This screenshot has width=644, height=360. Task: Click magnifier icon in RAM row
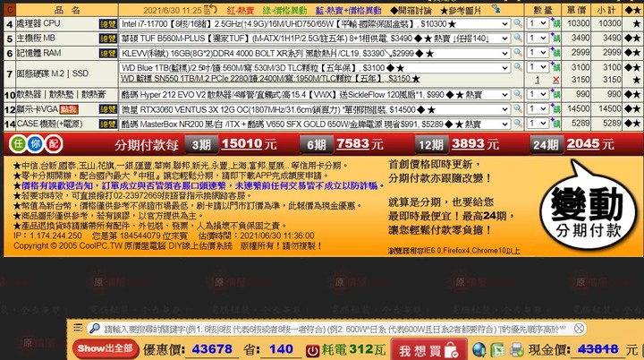[x=518, y=53]
